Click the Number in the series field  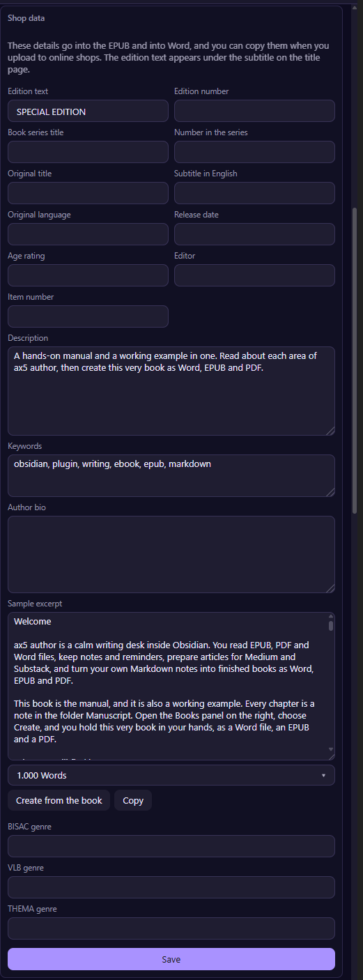254,152
